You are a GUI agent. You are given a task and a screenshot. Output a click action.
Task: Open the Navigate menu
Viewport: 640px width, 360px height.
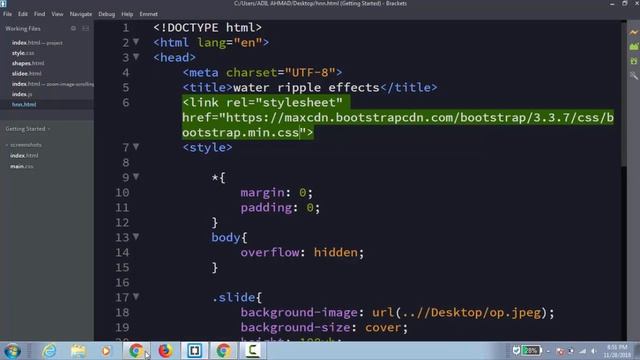point(81,14)
